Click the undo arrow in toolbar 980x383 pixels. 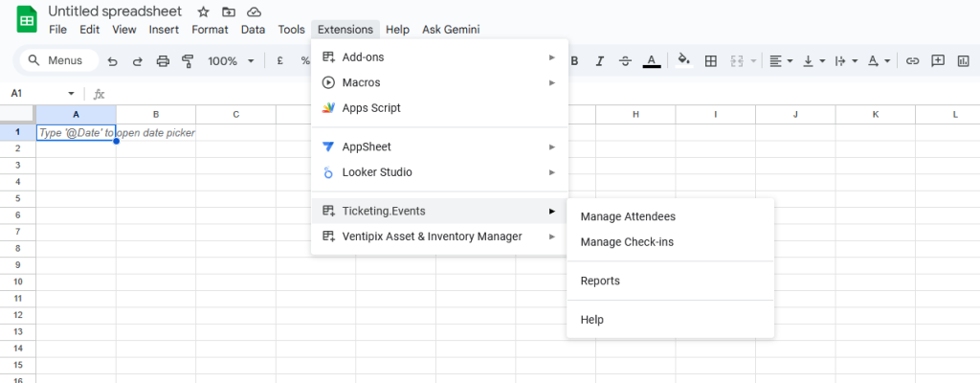tap(113, 61)
